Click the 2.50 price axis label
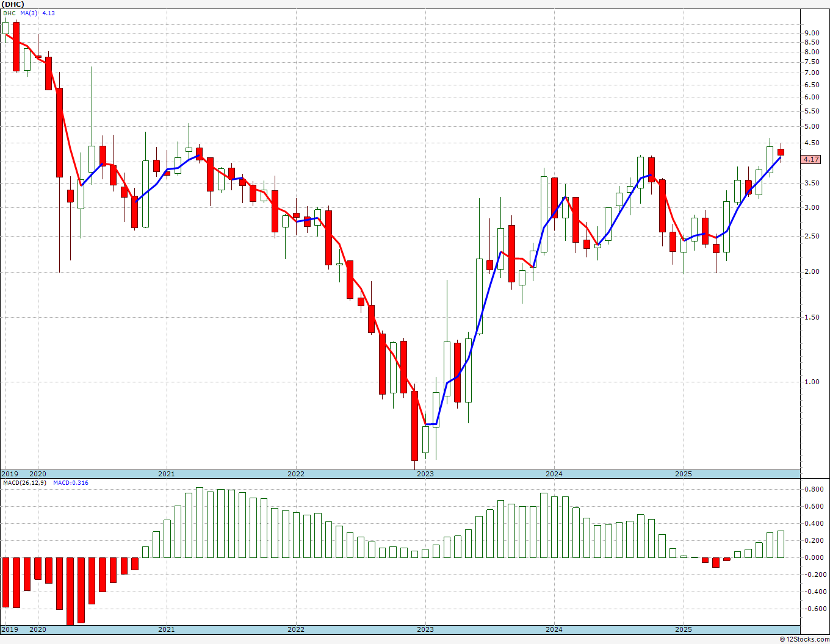Screen dimensions: 830x644 tap(812, 236)
